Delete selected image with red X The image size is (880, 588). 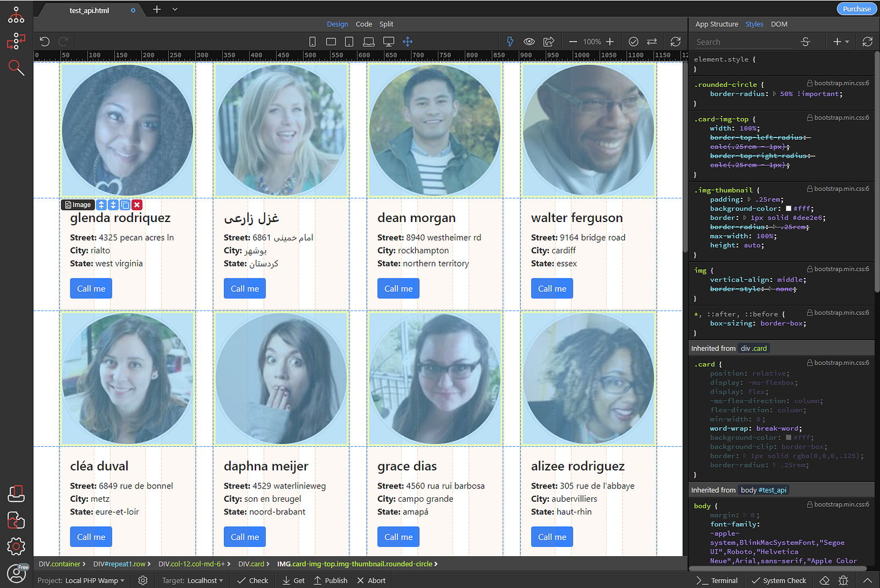[x=137, y=205]
